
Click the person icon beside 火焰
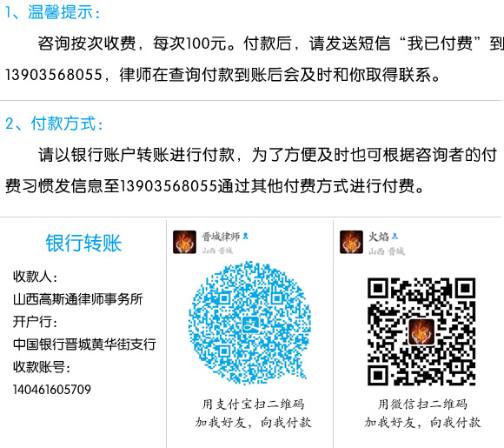395,237
